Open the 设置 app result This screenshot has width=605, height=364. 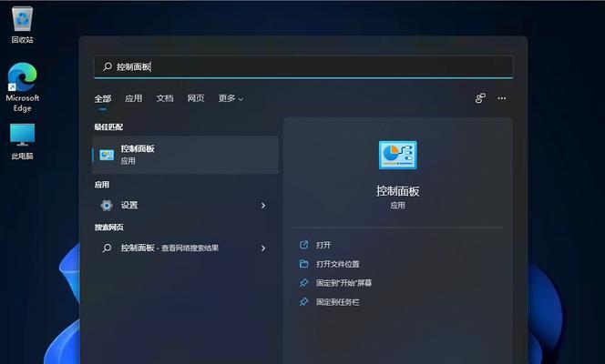pos(186,206)
